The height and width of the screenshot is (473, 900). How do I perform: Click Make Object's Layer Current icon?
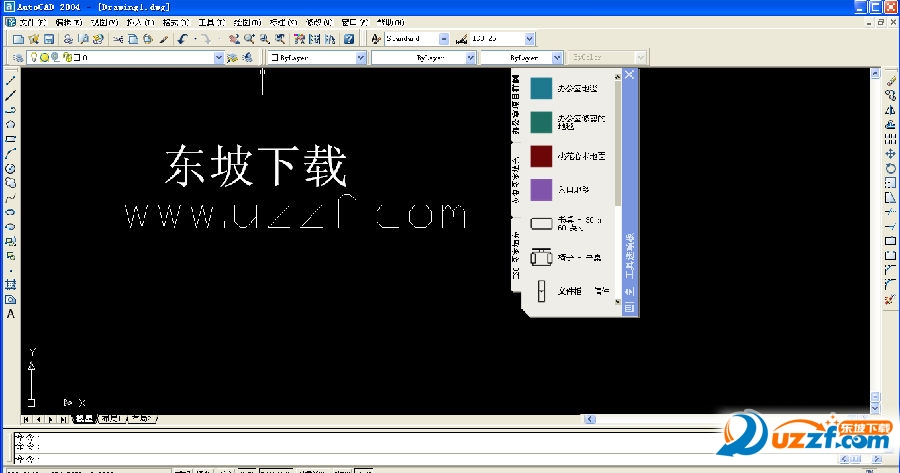tap(232, 57)
